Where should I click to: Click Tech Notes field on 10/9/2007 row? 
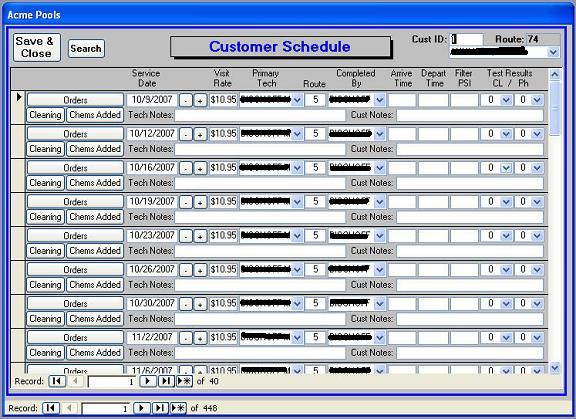[260, 115]
